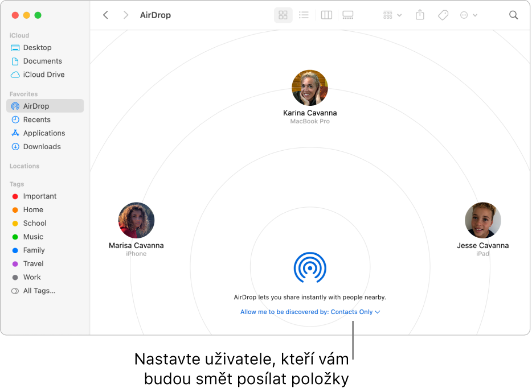Open Recents in the sidebar

click(45, 119)
